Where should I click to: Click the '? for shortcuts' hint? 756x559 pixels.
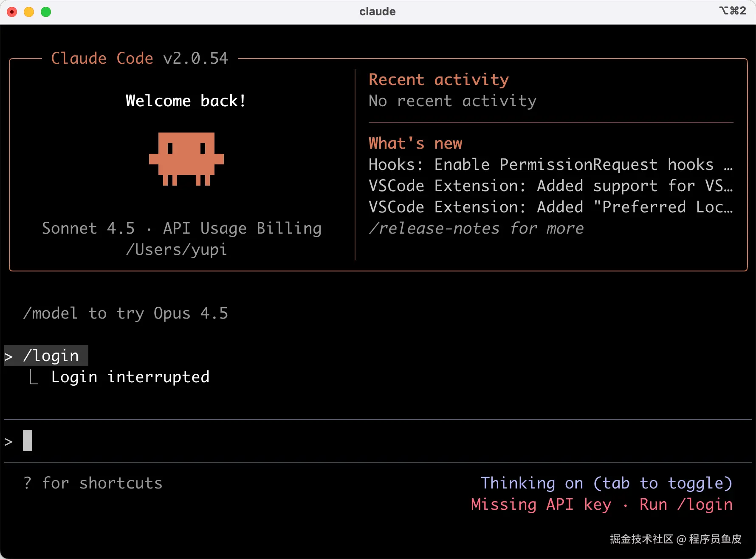[x=93, y=483]
